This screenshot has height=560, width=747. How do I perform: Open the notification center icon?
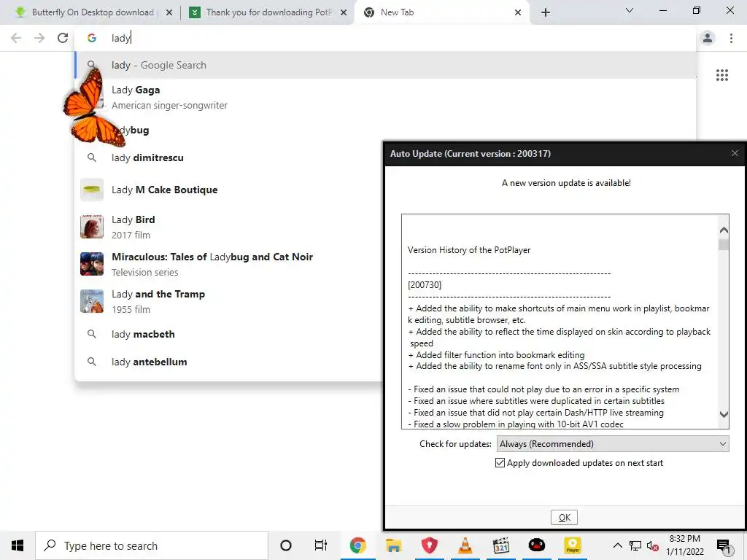(724, 545)
